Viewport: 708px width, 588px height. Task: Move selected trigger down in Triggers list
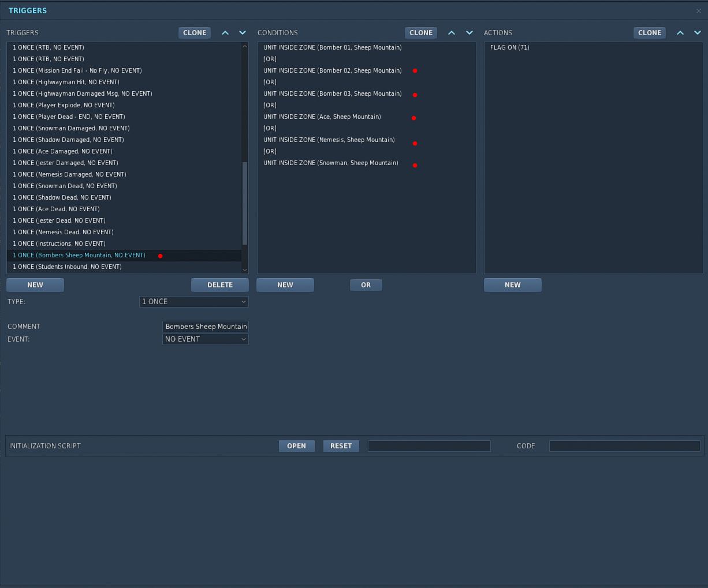click(243, 33)
